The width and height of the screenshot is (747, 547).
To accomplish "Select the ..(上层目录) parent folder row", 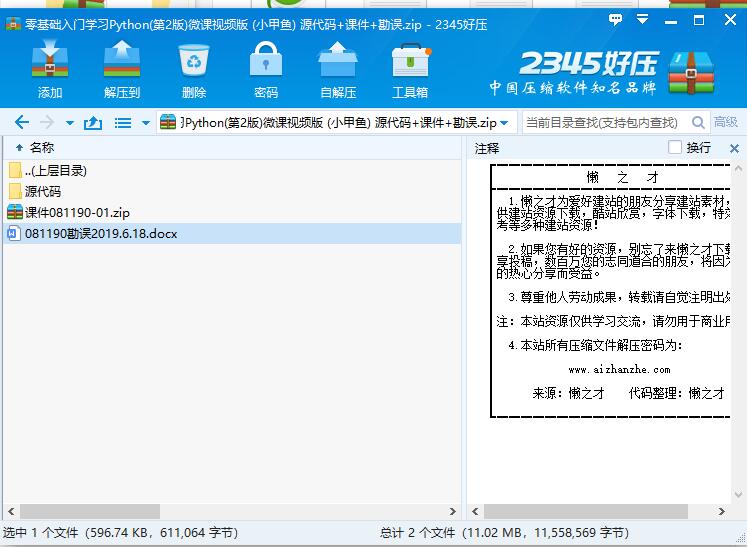I will click(232, 171).
